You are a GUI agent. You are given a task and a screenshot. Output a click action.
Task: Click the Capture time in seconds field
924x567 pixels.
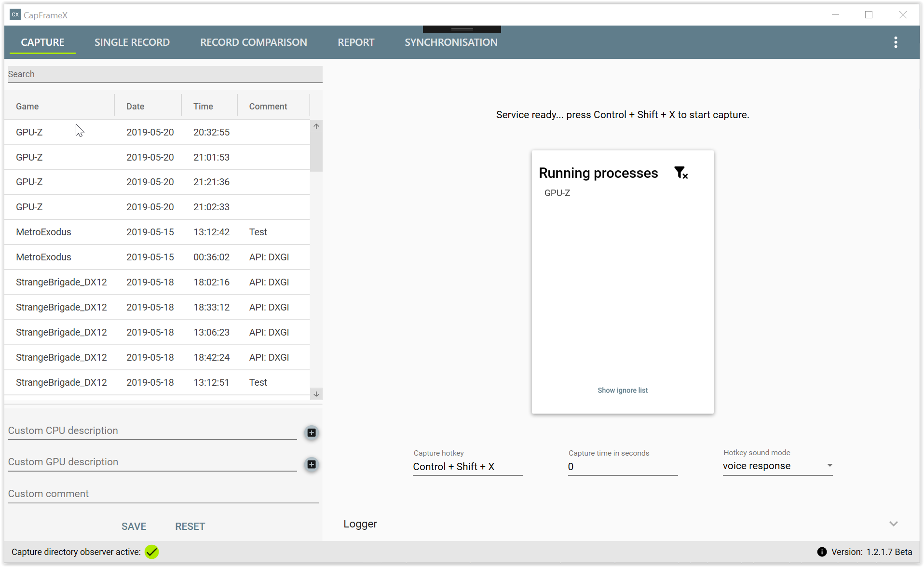pyautogui.click(x=623, y=467)
